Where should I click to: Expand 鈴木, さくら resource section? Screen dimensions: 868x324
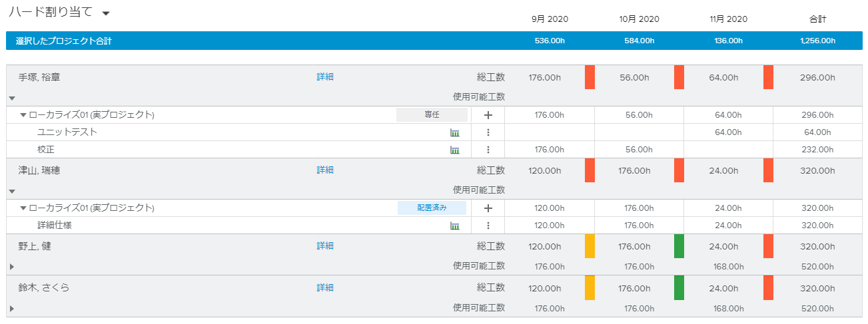[x=11, y=308]
